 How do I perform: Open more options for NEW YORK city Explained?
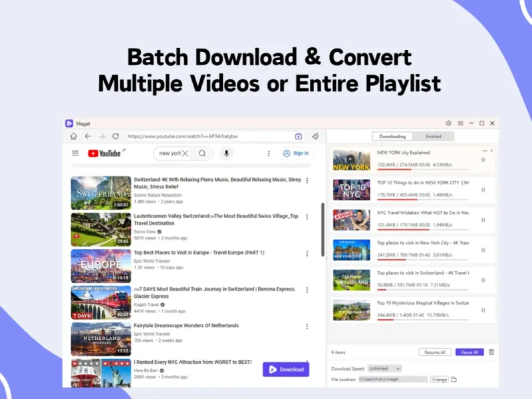coord(485,151)
